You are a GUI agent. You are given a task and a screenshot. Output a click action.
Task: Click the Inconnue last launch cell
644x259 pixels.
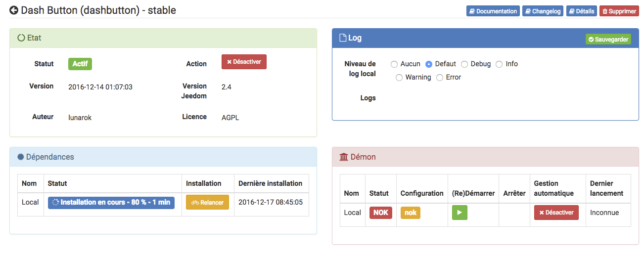(x=604, y=213)
